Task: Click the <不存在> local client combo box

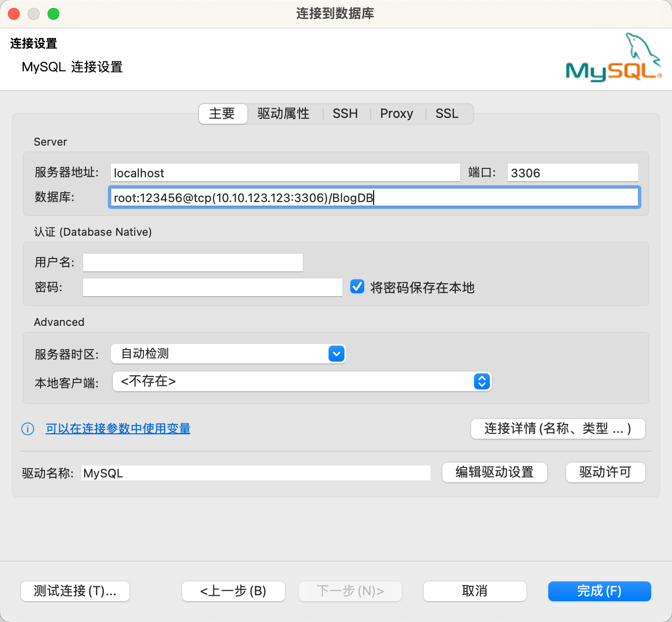Action: point(302,381)
